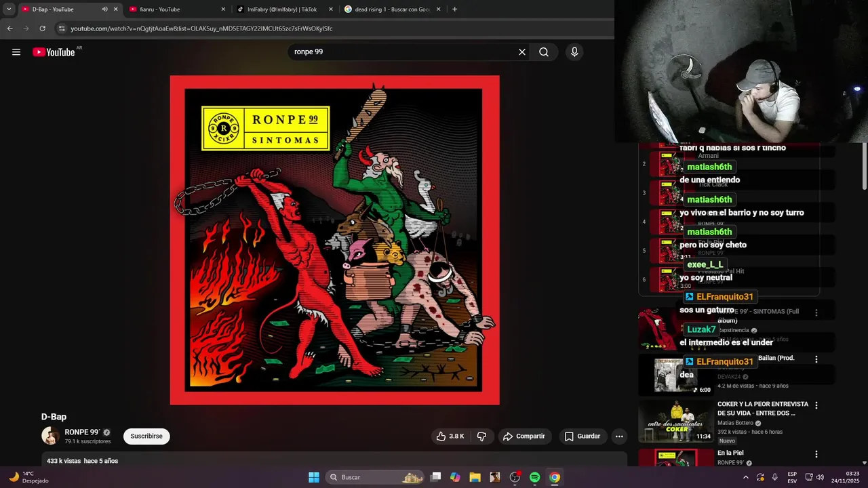
Task: Save the video with Guardar
Action: tap(583, 436)
